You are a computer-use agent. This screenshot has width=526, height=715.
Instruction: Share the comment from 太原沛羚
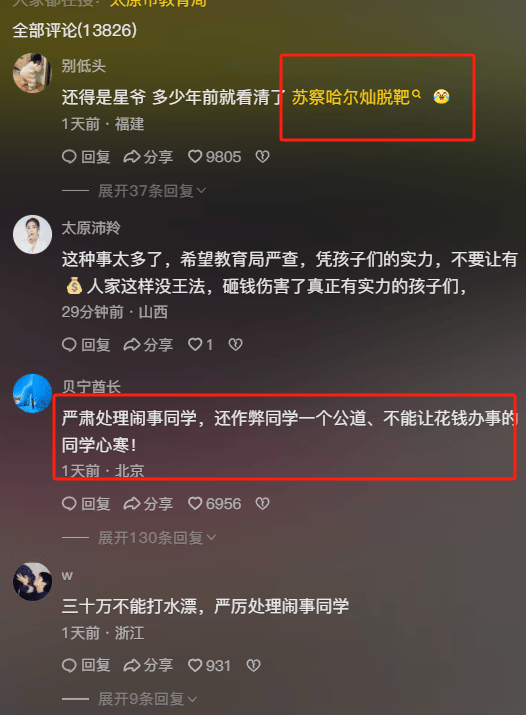148,344
